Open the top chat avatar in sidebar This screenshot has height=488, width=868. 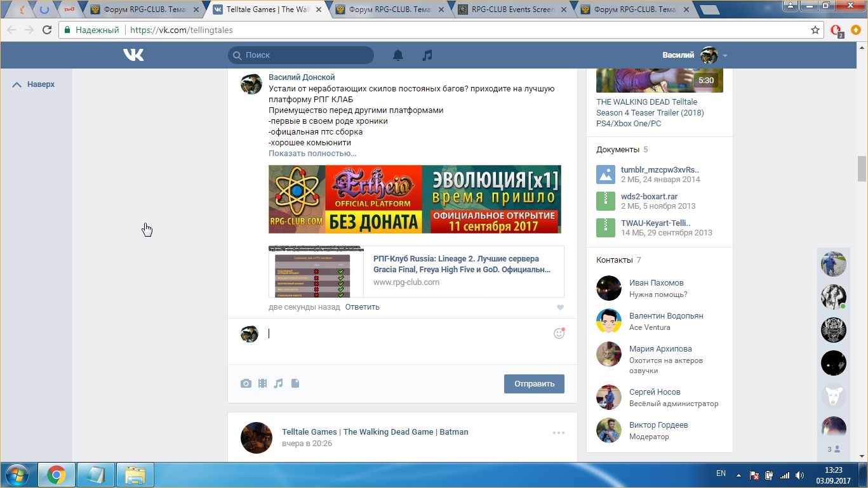[834, 263]
